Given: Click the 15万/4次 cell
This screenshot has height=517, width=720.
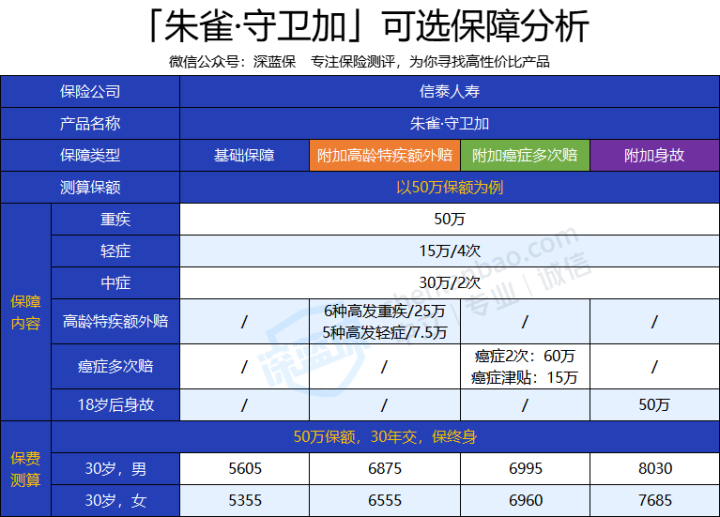Looking at the screenshot, I should (x=450, y=251).
